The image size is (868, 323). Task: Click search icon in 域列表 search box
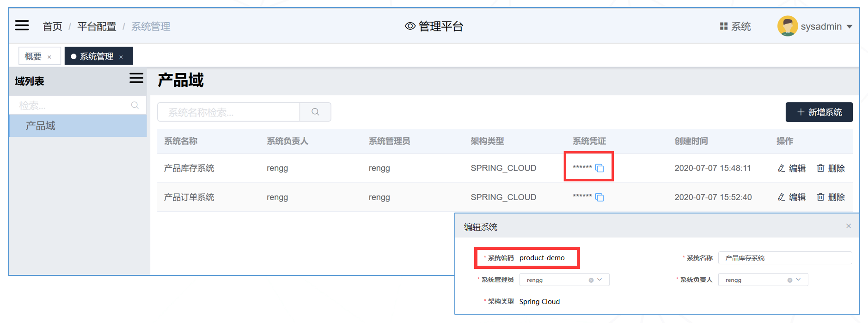pyautogui.click(x=134, y=105)
